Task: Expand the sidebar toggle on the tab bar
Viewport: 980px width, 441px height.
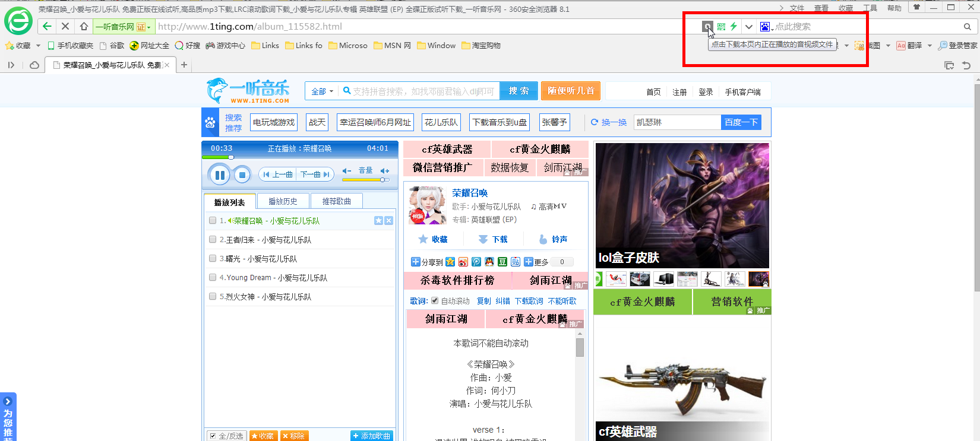Action: coord(11,65)
